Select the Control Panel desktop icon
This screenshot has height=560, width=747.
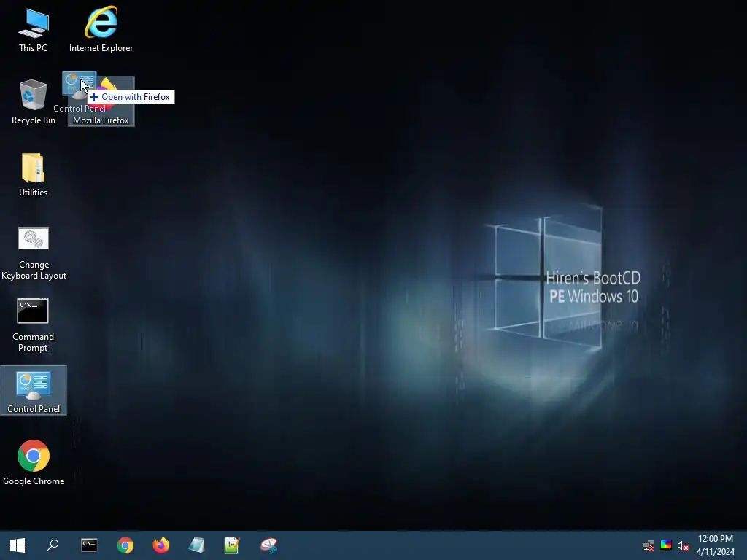(x=34, y=390)
